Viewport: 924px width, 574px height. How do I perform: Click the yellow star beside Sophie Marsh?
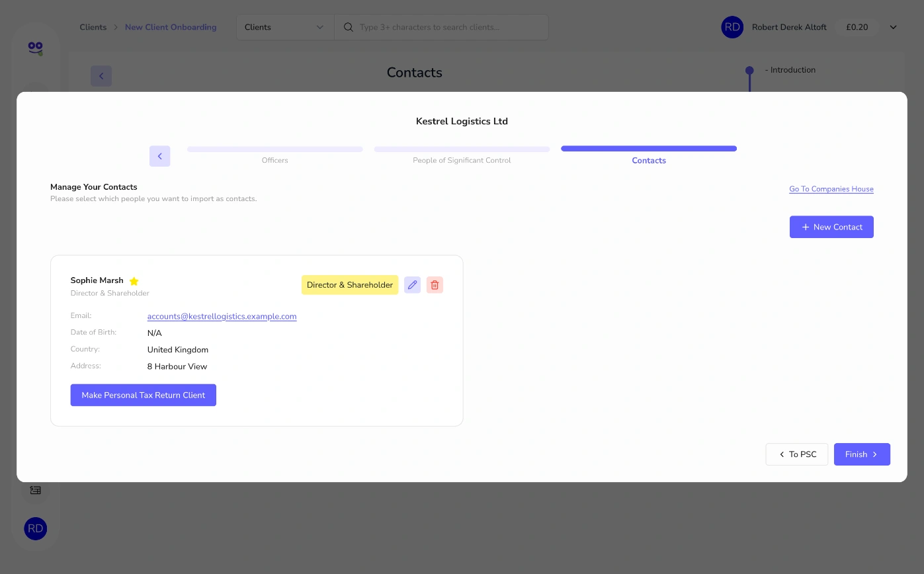(134, 281)
